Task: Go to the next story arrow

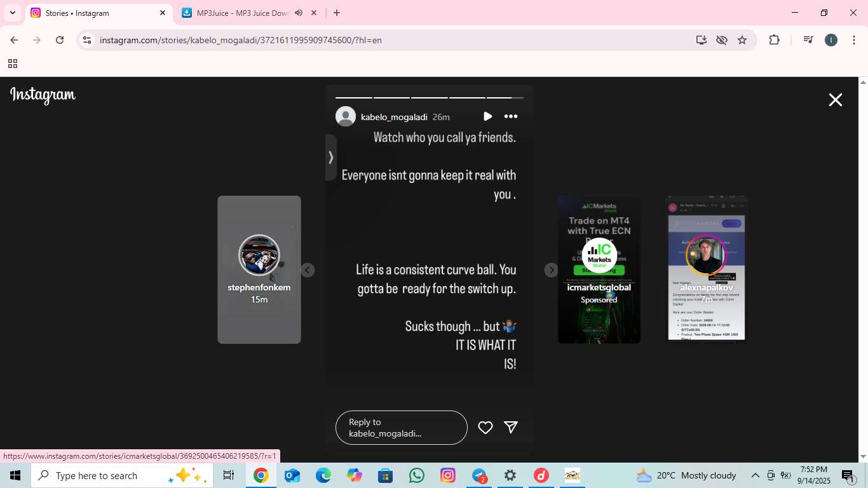Action: (x=551, y=270)
